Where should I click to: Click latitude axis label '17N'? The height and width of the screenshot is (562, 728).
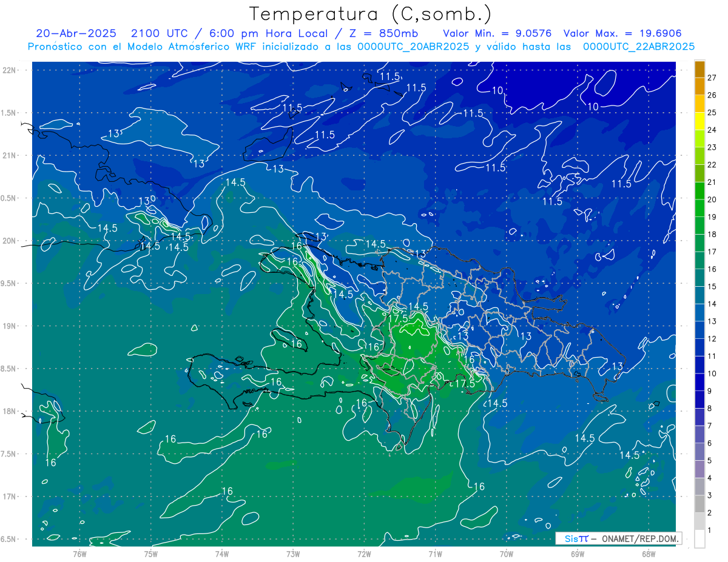coord(9,497)
